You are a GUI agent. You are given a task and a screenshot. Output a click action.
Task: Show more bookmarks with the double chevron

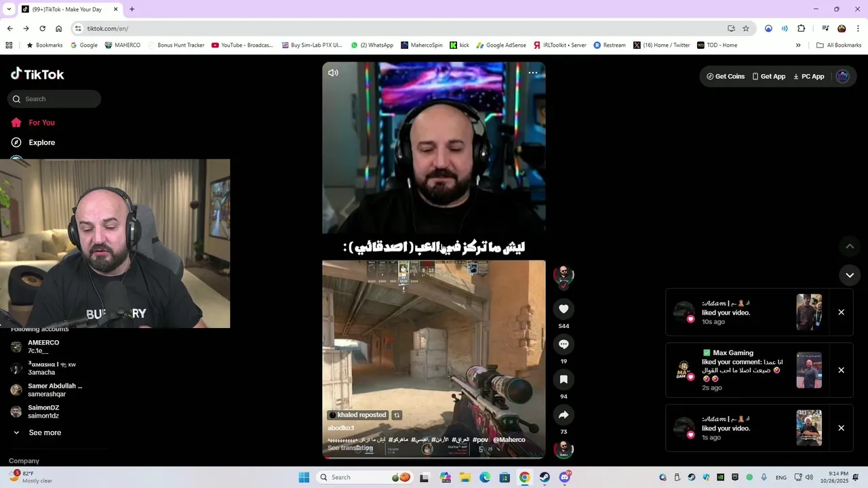click(798, 45)
